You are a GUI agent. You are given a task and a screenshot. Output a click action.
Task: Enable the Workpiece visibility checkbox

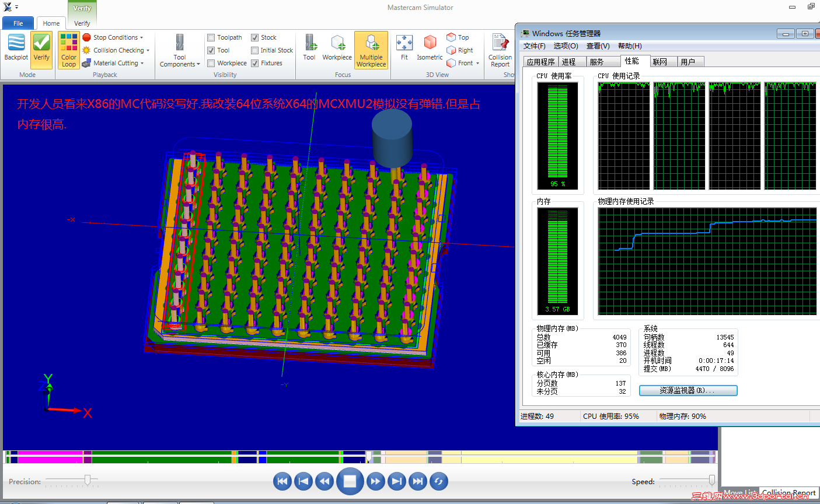click(211, 63)
